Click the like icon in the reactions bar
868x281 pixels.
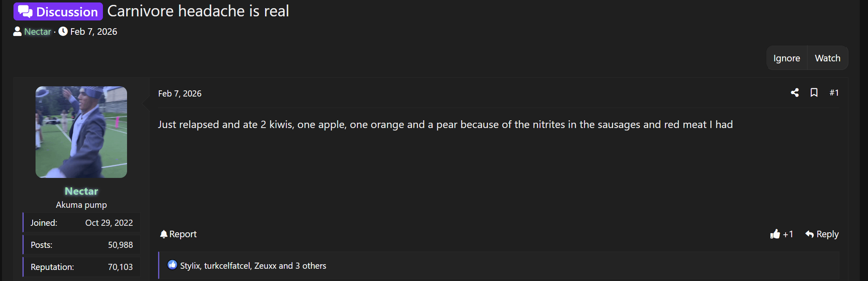click(x=172, y=265)
